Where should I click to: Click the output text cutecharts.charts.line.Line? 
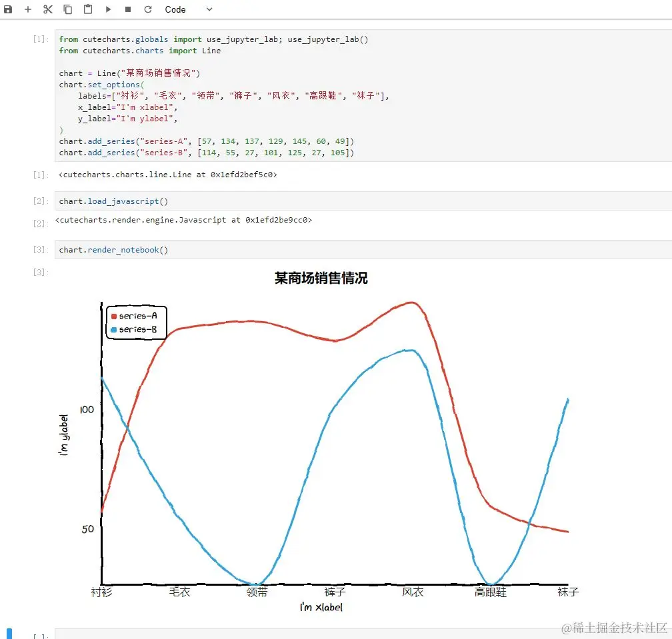coord(168,175)
